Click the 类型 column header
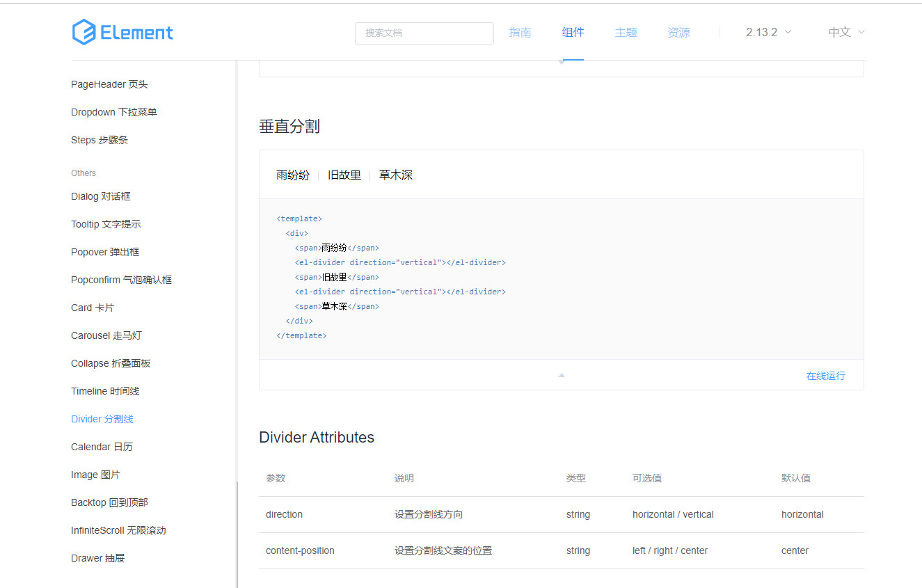This screenshot has width=922, height=588. pos(576,478)
